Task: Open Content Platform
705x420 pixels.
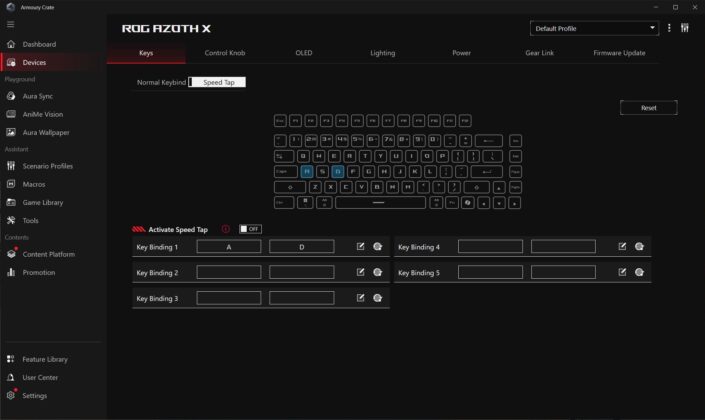Action: coord(49,254)
